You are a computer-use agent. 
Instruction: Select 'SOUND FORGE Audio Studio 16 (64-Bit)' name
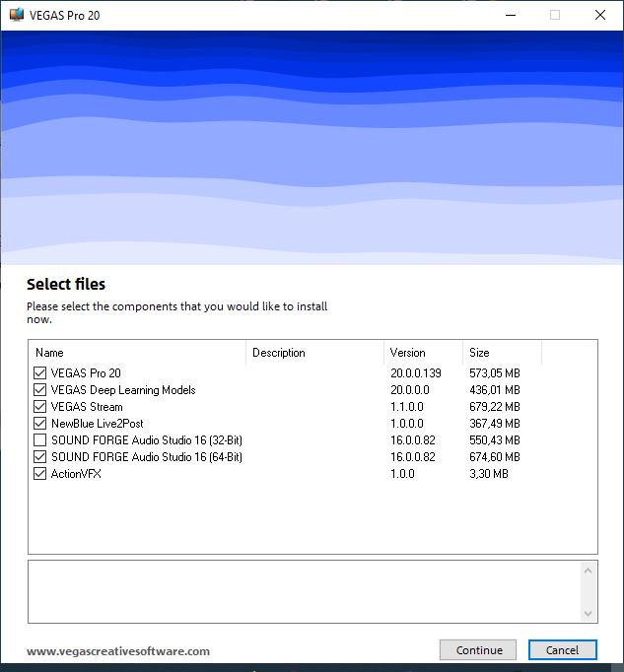147,457
